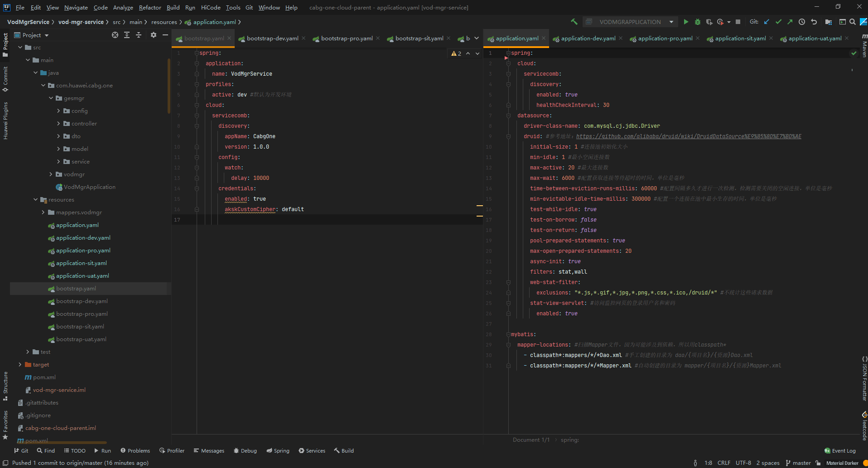Click the Build project hammer icon

574,22
